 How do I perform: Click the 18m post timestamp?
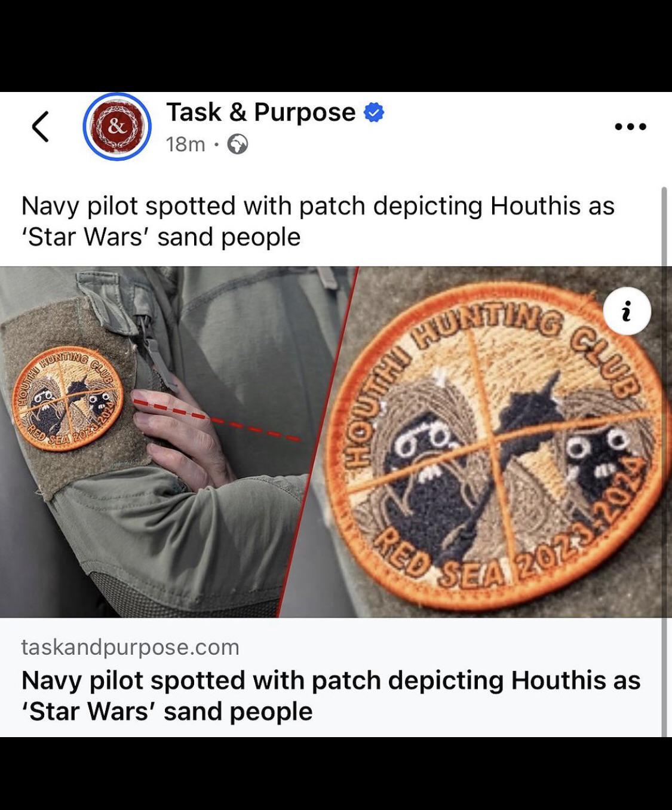point(186,144)
